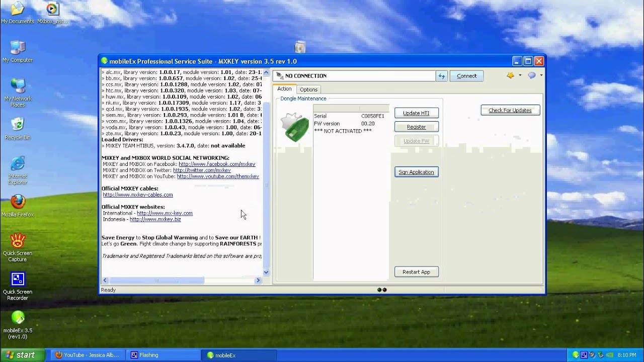Click the Update FW button
This screenshot has height=362, width=644.
(x=416, y=141)
